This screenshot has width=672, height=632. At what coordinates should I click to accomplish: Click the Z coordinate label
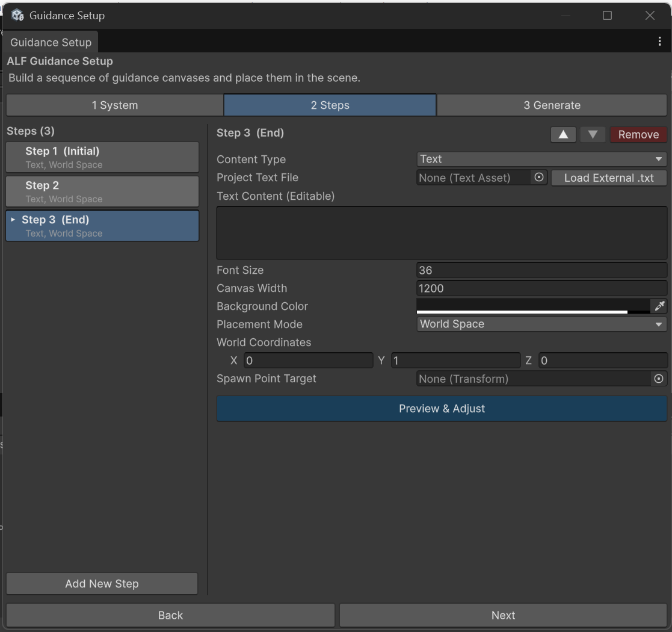click(x=528, y=360)
